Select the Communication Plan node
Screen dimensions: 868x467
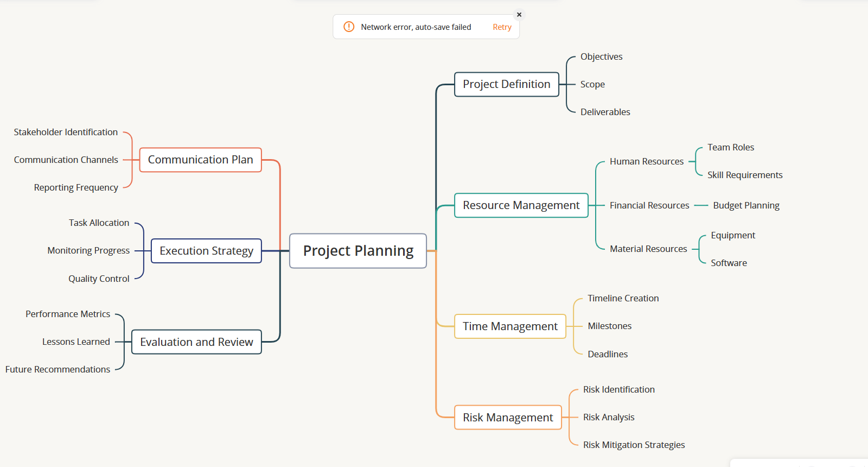pyautogui.click(x=200, y=160)
